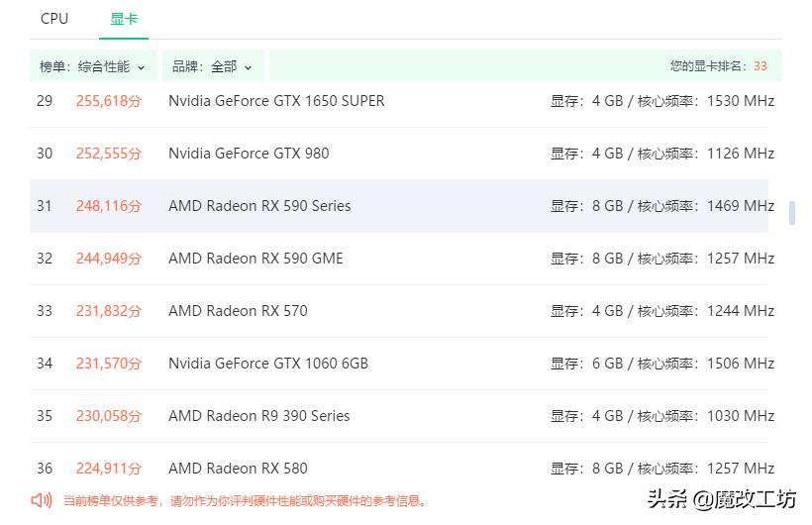812x525 pixels.
Task: Switch to the CPU tab
Action: [x=54, y=19]
